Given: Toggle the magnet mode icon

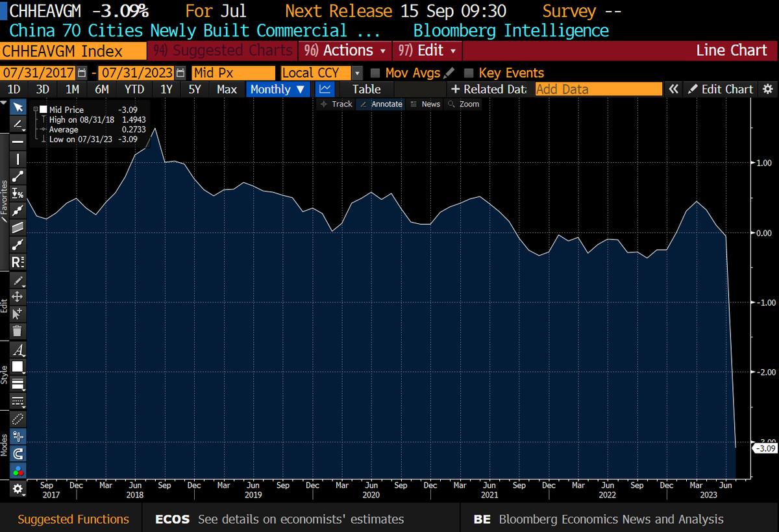Looking at the screenshot, I should [x=18, y=453].
